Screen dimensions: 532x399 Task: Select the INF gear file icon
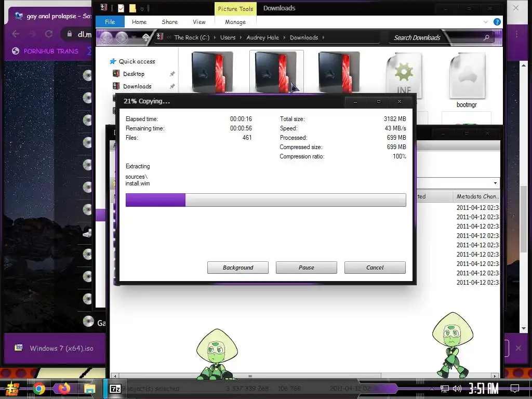(x=404, y=75)
